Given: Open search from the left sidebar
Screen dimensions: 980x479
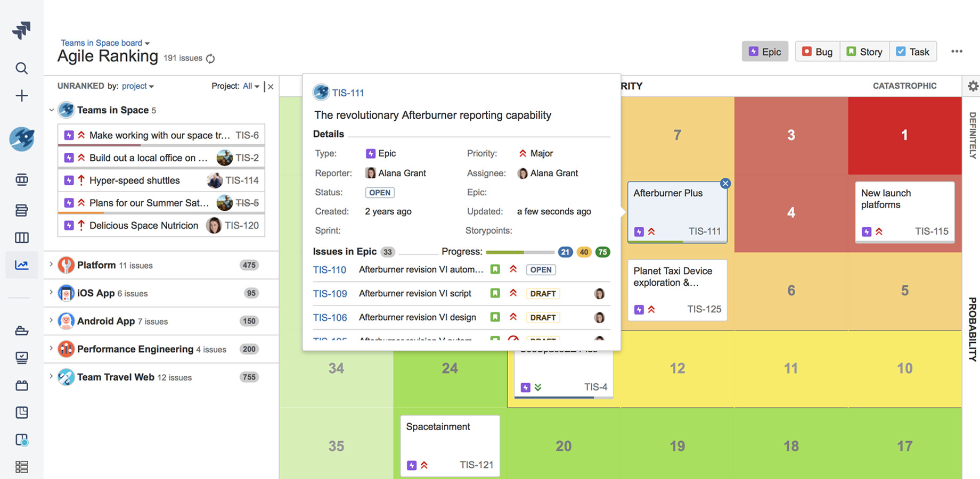Looking at the screenshot, I should point(21,68).
